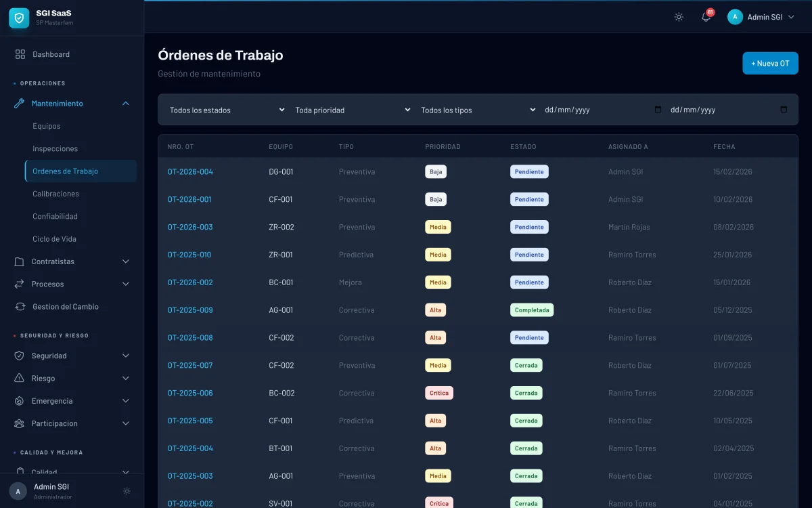Collapse the Mantenimiento section chevron
812x508 pixels.
(x=125, y=103)
